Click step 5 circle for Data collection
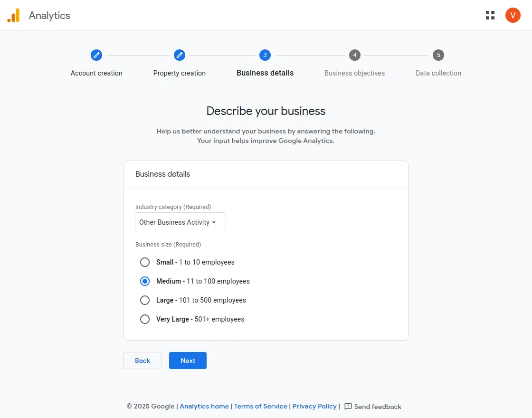The width and height of the screenshot is (532, 418). click(x=438, y=55)
